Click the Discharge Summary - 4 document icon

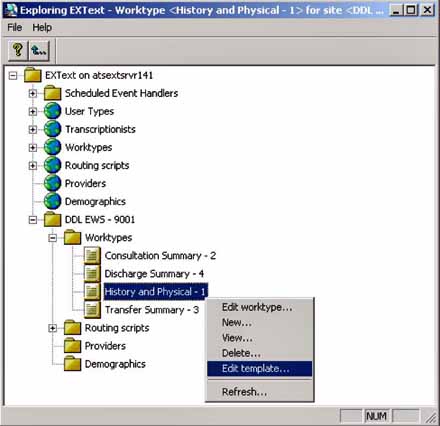pyautogui.click(x=92, y=273)
